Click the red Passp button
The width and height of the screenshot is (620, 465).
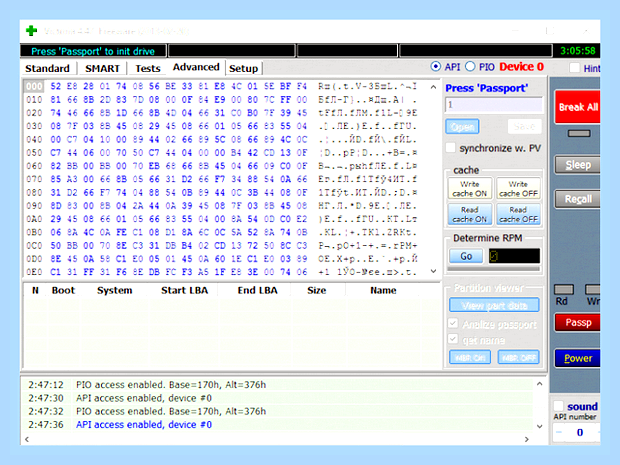[578, 323]
